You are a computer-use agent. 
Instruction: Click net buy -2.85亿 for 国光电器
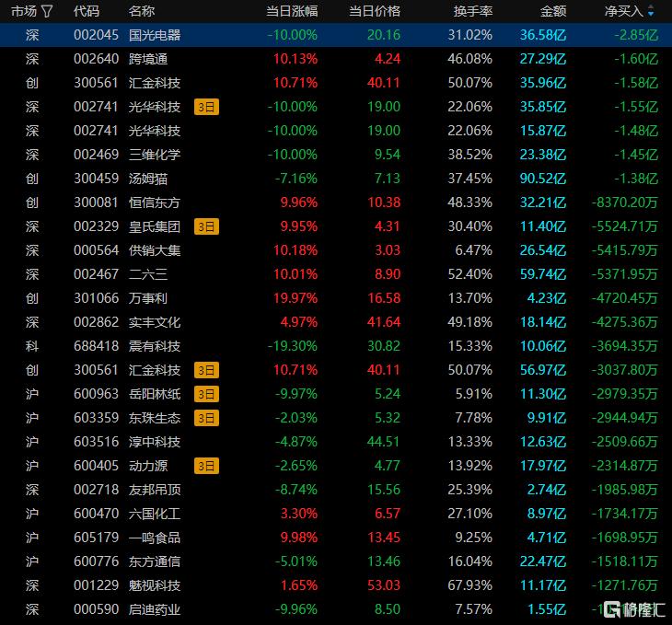[x=636, y=35]
